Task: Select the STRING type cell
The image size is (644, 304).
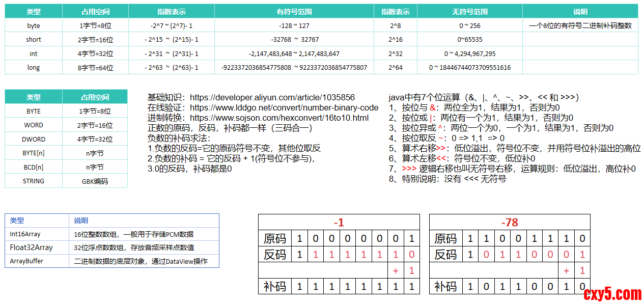Action: point(34,181)
